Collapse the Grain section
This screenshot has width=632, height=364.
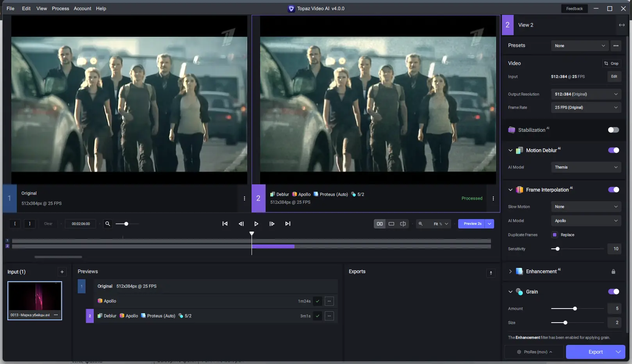coord(511,292)
